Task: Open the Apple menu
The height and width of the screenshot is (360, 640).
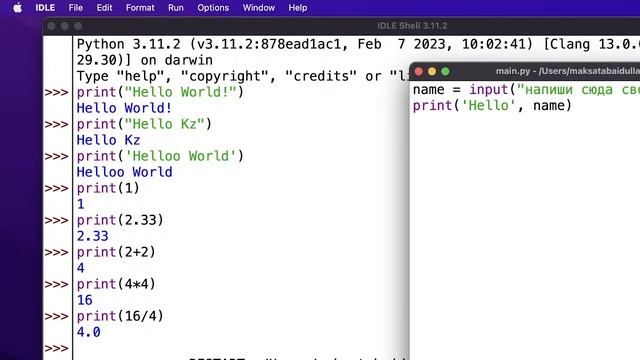Action: (17, 8)
